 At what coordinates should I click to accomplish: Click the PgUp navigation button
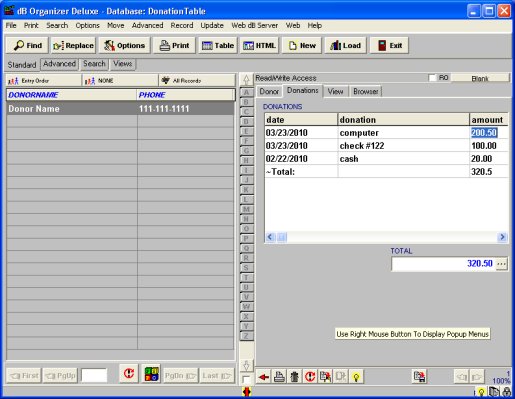click(x=60, y=376)
